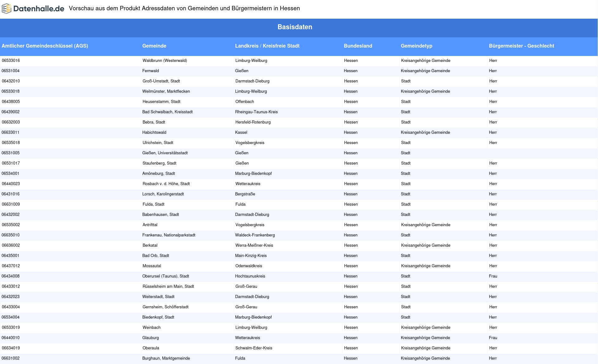Click the Bergstraße district cell
This screenshot has height=364, width=598.
pyautogui.click(x=245, y=194)
